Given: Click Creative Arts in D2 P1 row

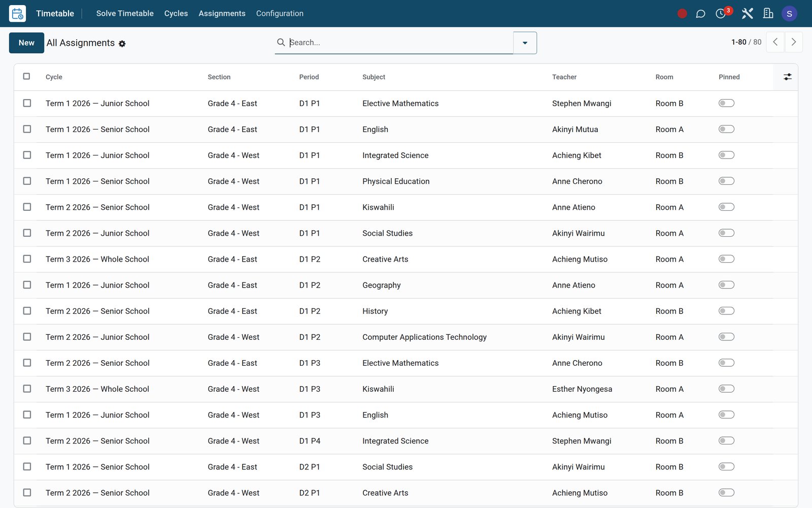Looking at the screenshot, I should [385, 493].
